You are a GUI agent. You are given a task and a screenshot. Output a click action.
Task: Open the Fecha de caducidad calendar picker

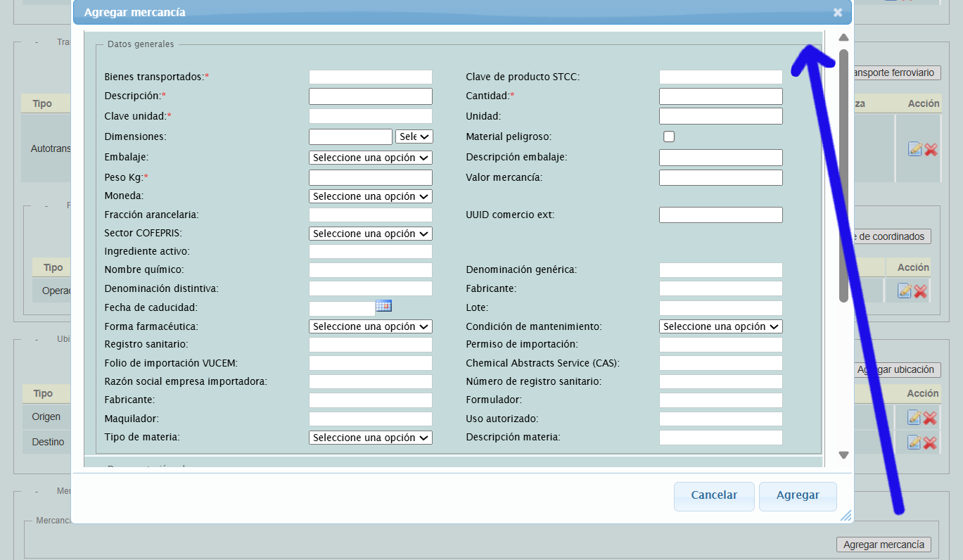(x=383, y=305)
